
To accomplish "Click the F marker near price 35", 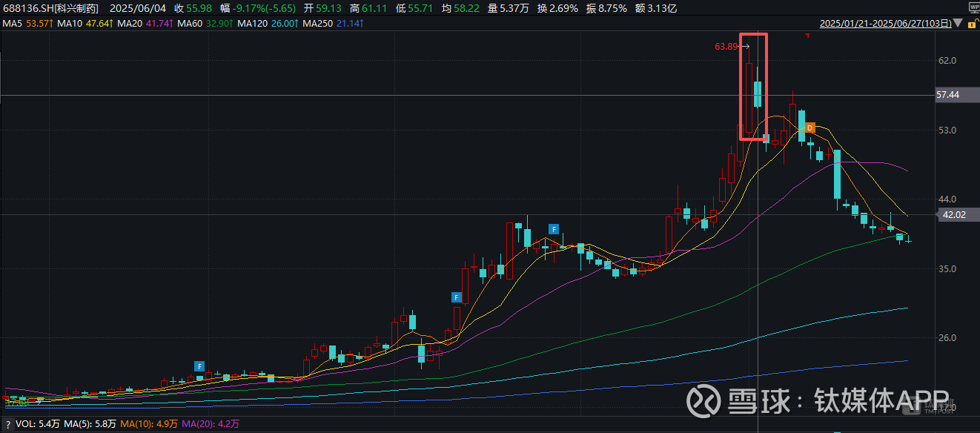I will 457,297.
